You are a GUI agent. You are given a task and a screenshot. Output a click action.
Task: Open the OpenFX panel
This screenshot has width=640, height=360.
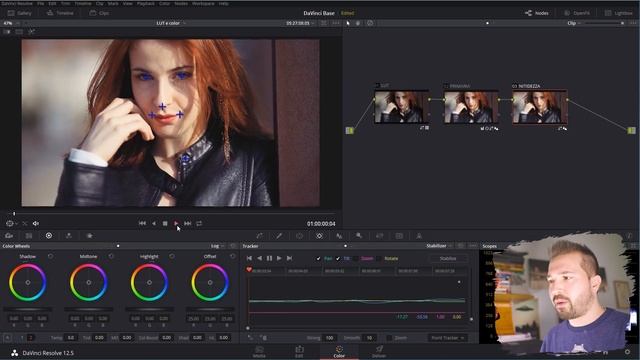(577, 13)
